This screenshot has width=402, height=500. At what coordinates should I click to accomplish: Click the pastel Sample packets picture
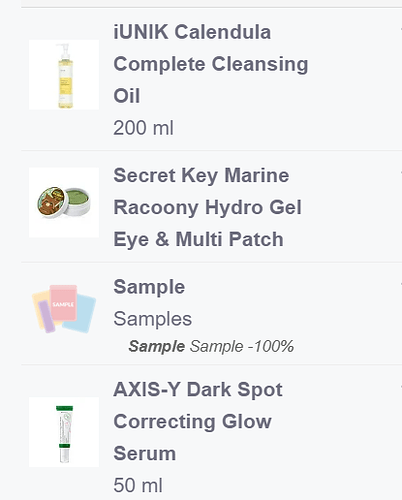click(64, 309)
